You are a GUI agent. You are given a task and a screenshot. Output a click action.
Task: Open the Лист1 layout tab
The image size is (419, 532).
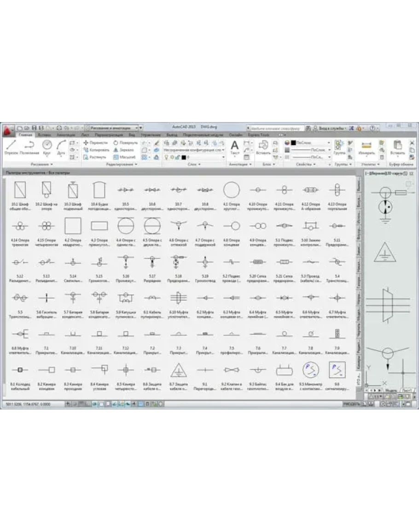click(407, 390)
